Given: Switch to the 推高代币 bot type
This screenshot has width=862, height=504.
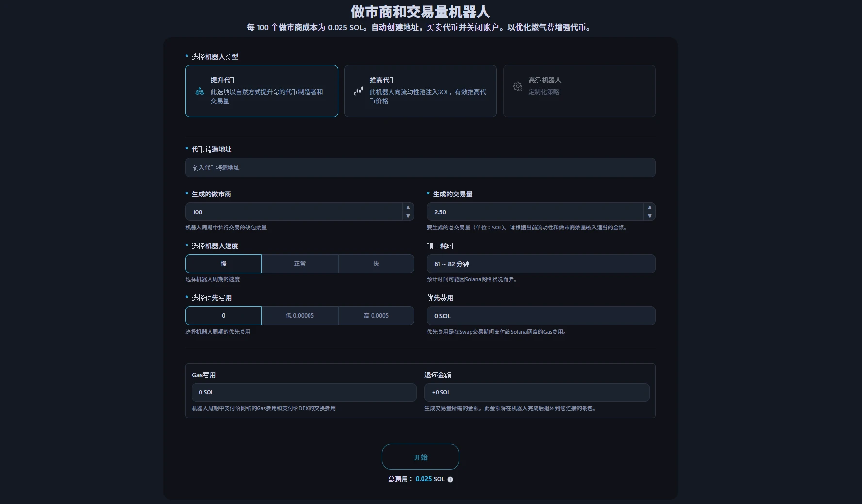Looking at the screenshot, I should click(x=420, y=91).
